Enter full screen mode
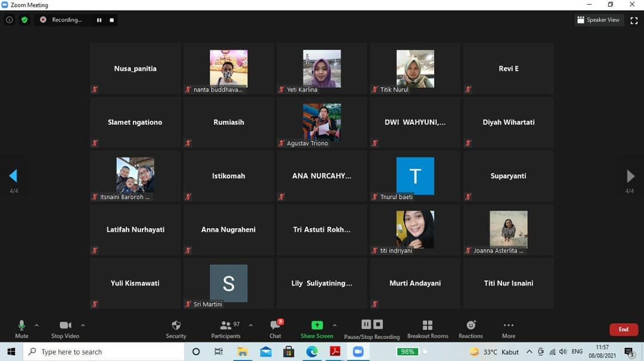644x361 pixels. pyautogui.click(x=634, y=20)
